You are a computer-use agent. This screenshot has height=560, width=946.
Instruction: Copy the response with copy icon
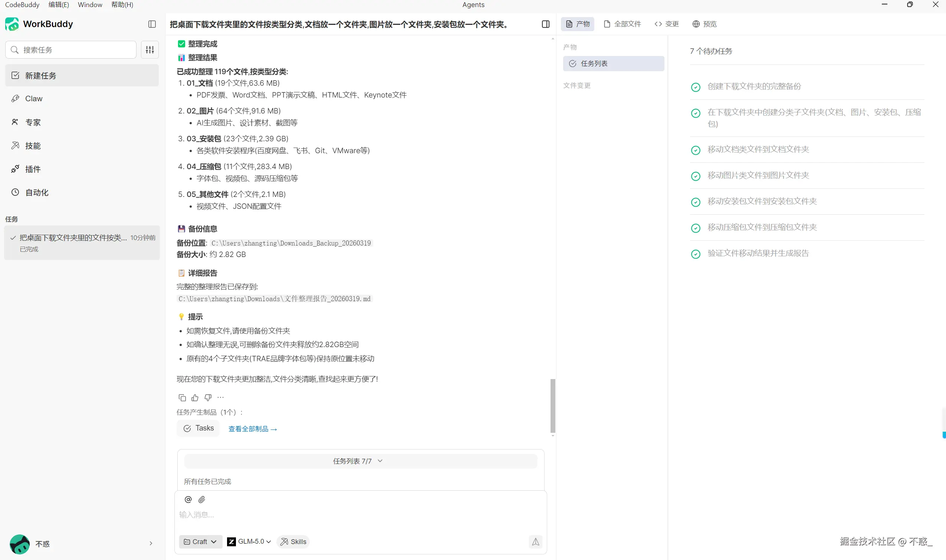(182, 398)
